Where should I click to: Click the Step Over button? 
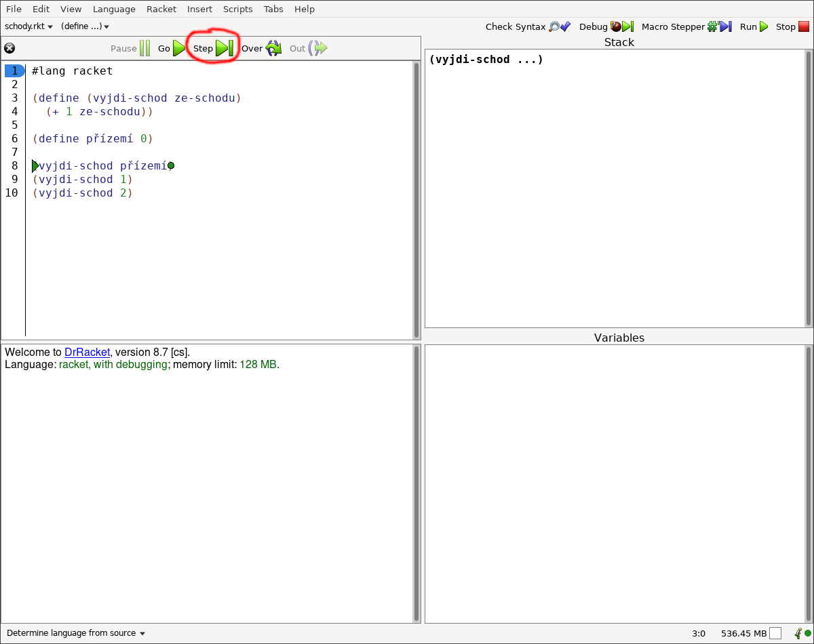pyautogui.click(x=261, y=48)
